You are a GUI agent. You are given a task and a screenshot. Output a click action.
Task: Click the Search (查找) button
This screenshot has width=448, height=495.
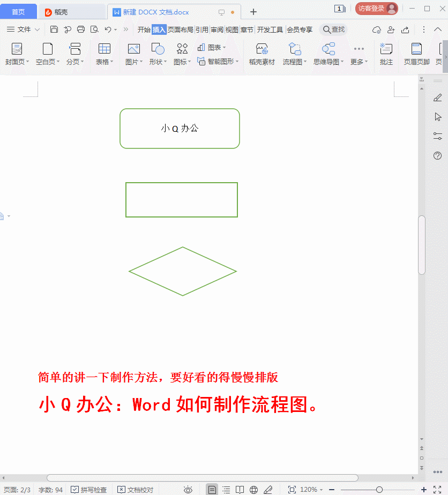[334, 29]
